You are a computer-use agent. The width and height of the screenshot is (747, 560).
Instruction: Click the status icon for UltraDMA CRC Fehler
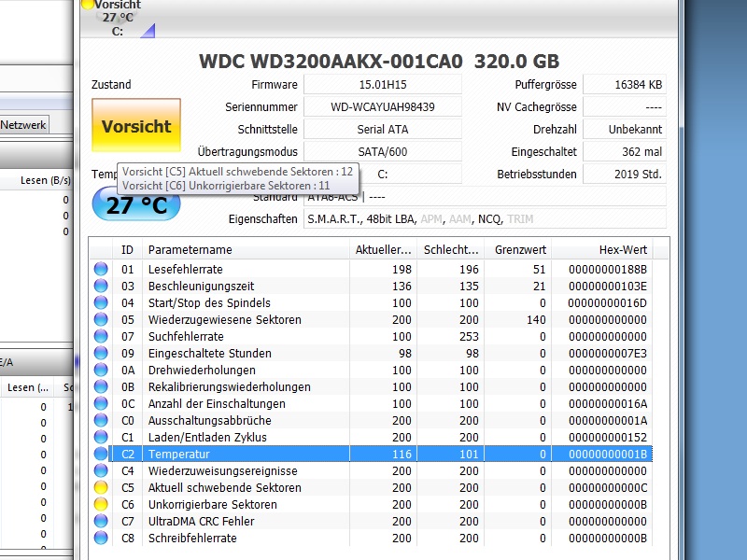coord(101,521)
